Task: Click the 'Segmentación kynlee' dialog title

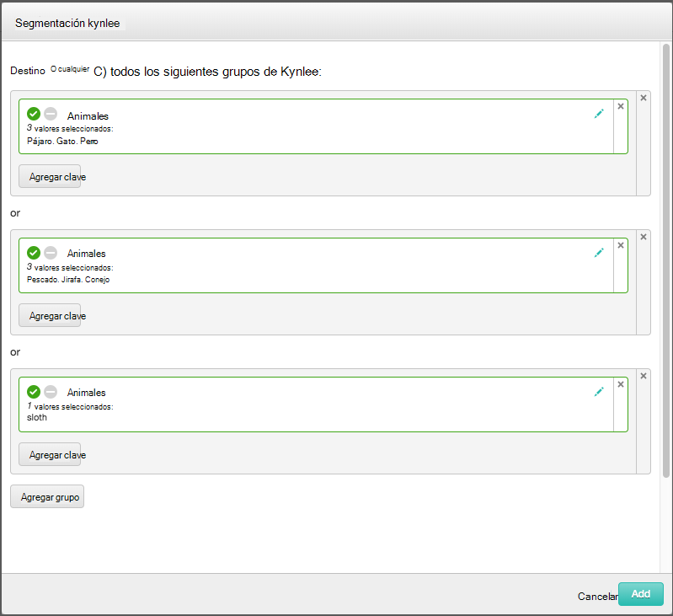Action: pyautogui.click(x=67, y=24)
